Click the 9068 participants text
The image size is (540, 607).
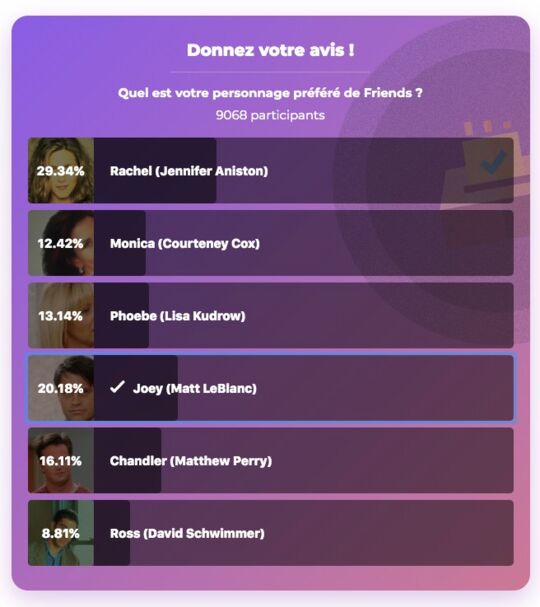pos(270,115)
